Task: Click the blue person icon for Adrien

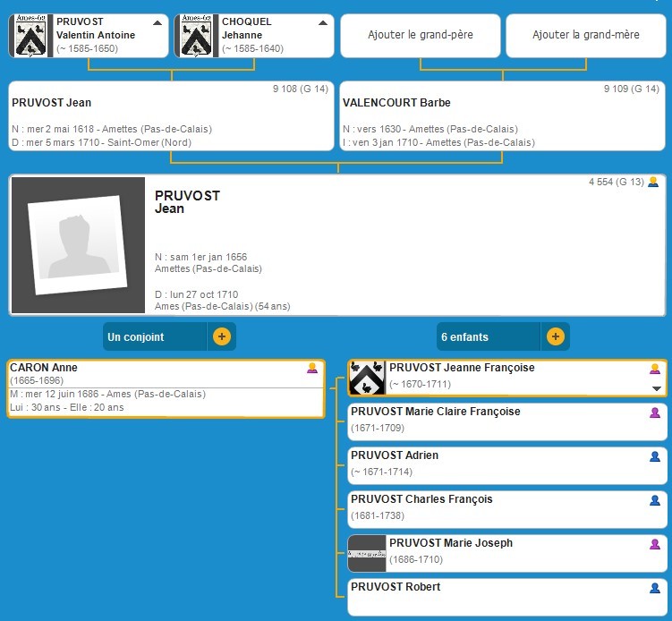Action: pyautogui.click(x=655, y=456)
